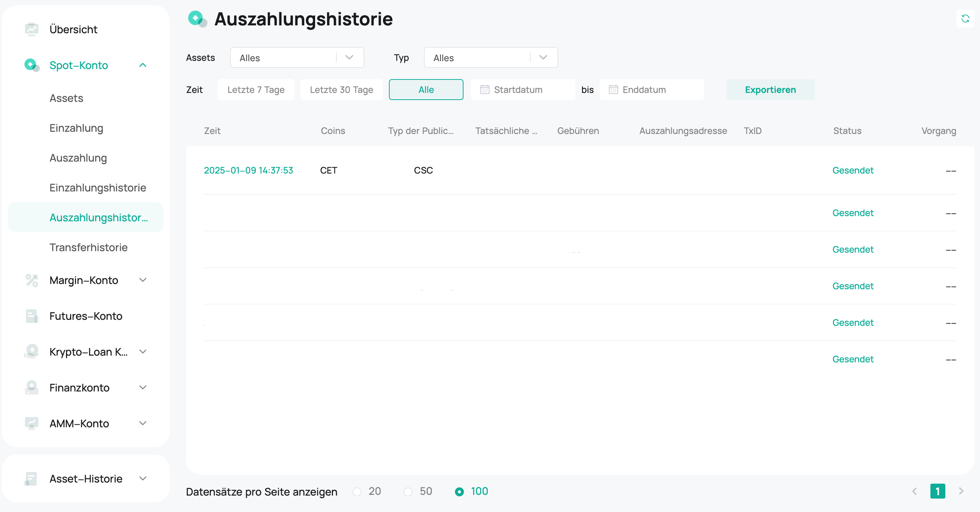Click the refresh icon at top right

tap(965, 18)
